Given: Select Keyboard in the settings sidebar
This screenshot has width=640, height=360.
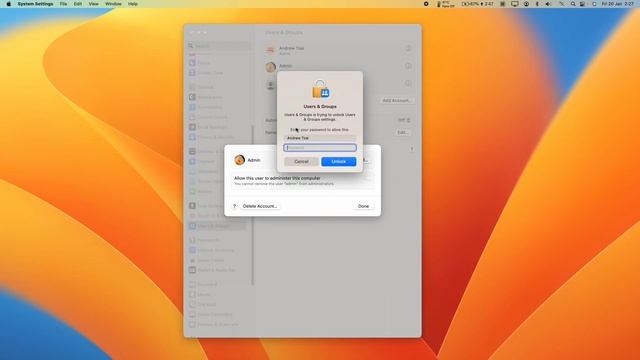Looking at the screenshot, I should point(203,284).
